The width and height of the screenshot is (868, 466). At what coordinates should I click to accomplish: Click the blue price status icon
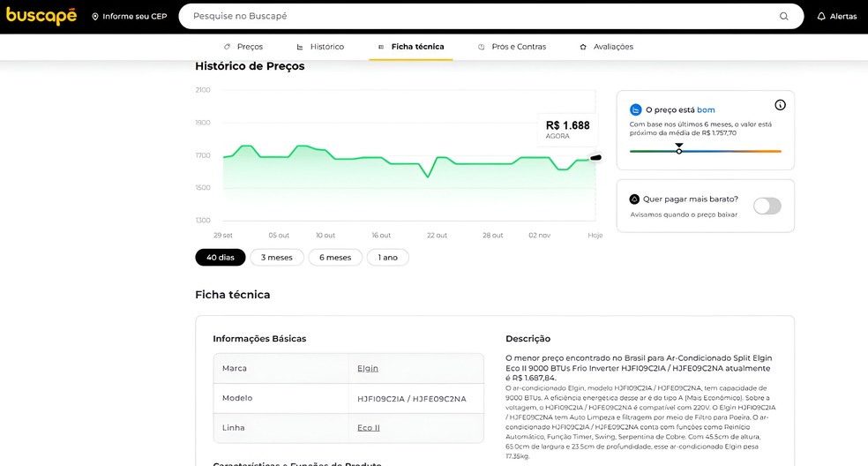pos(635,110)
